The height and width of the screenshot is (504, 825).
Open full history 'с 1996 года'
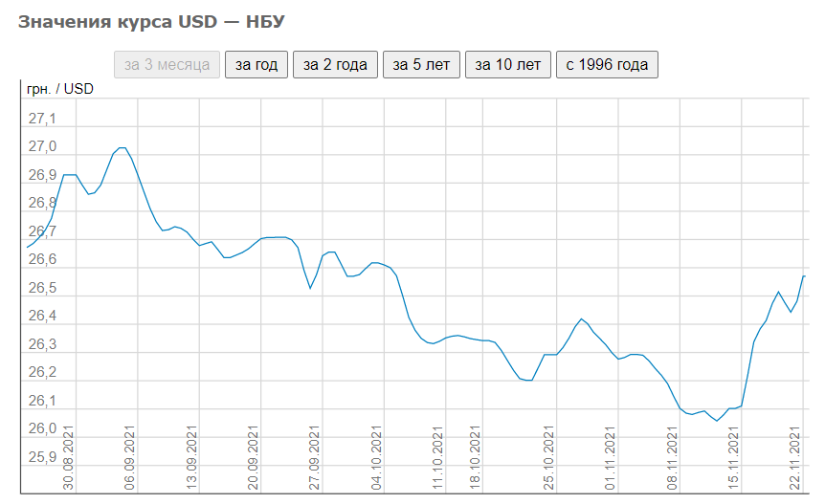[x=607, y=65]
